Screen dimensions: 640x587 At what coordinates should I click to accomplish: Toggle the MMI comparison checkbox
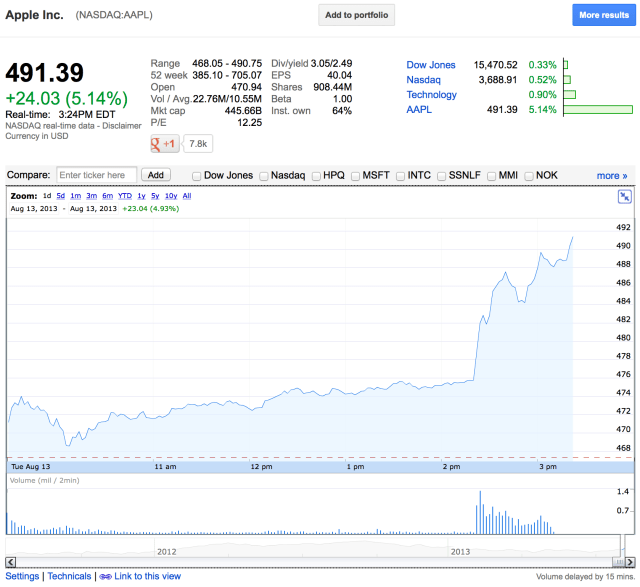point(491,176)
